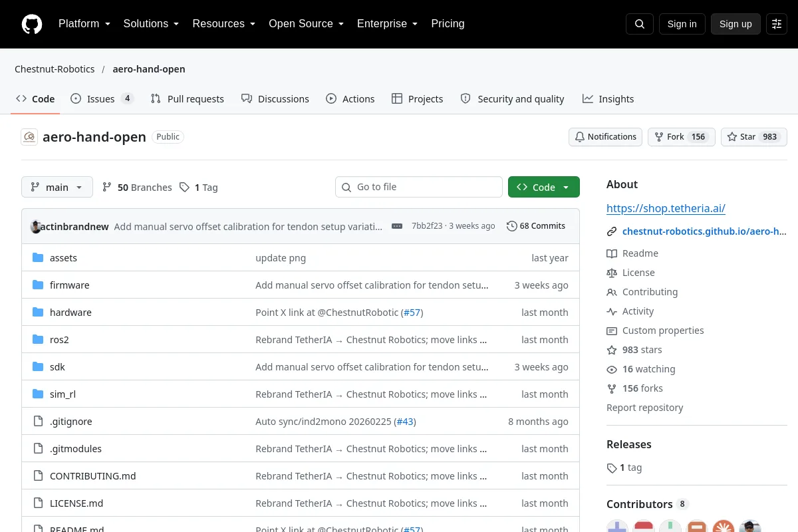
Task: Click the ros2 folder icon
Action: tap(38, 340)
